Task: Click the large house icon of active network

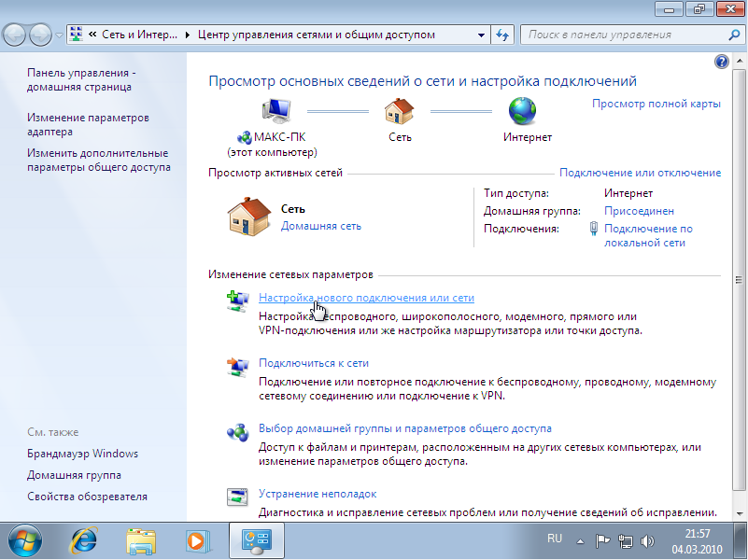Action: coord(249,217)
